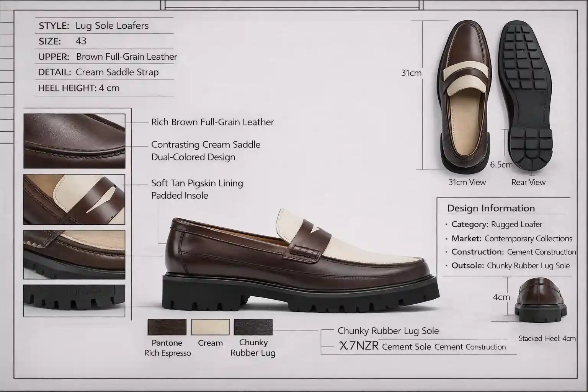Click the 'Cream' swatch caption
Image resolution: width=588 pixels, height=392 pixels.
tap(210, 343)
